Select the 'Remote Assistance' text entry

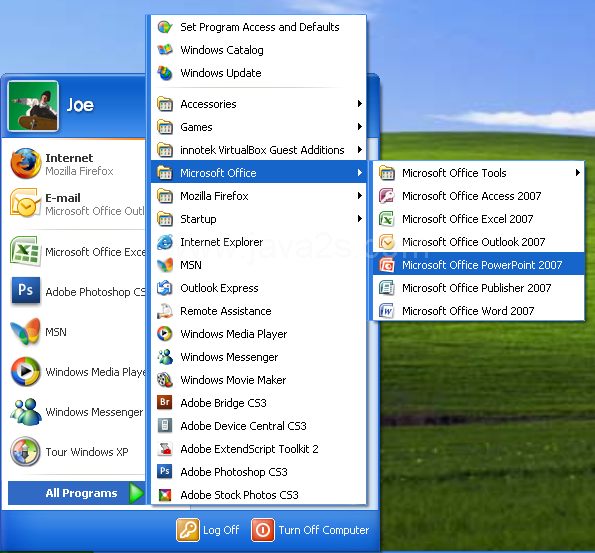tap(226, 311)
